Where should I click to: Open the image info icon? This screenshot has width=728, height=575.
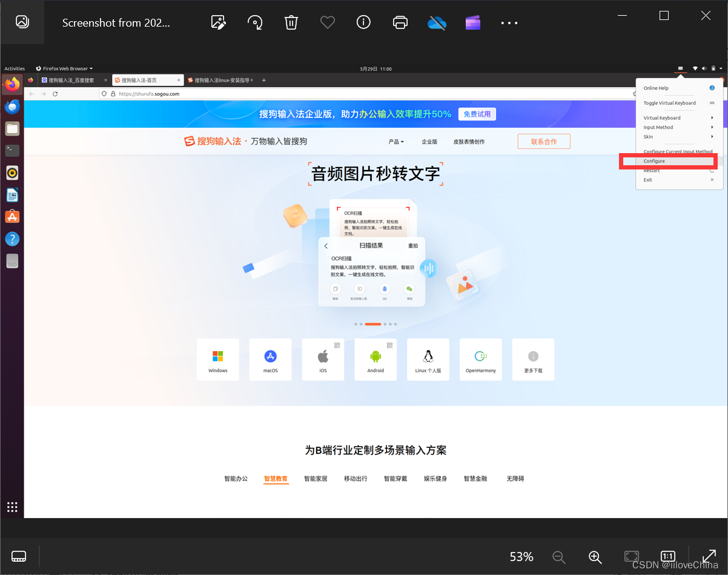click(x=363, y=22)
